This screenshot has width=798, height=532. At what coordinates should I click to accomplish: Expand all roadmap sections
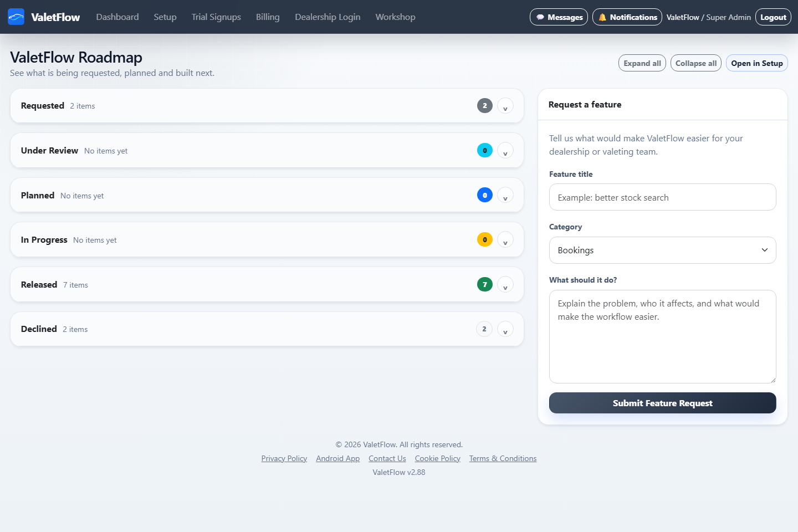pyautogui.click(x=642, y=63)
